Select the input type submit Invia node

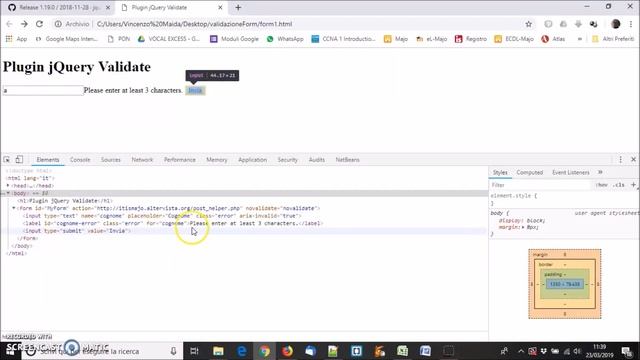click(x=76, y=231)
